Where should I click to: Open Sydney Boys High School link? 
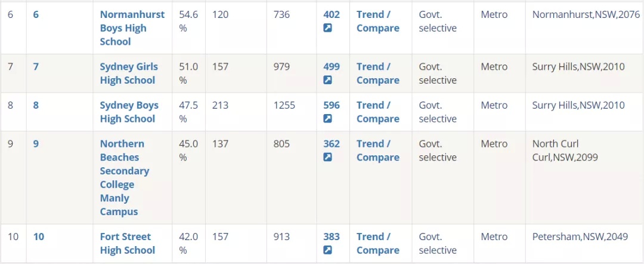[129, 112]
